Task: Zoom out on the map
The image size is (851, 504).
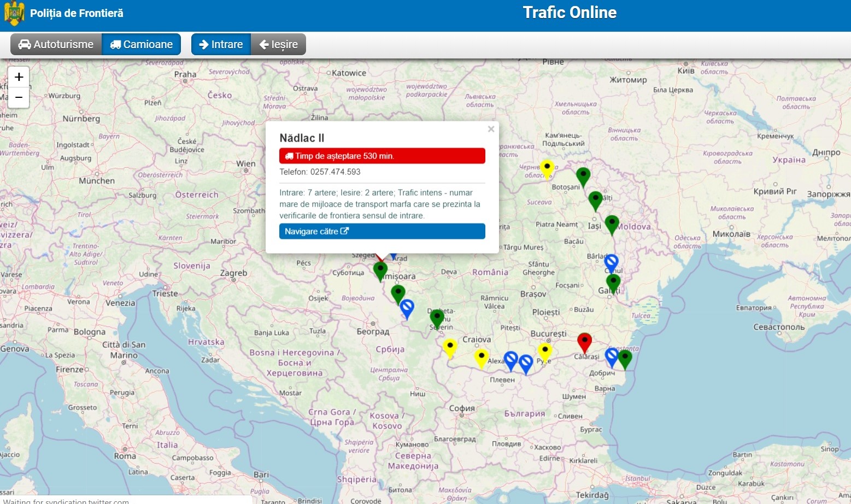Action: click(x=19, y=97)
